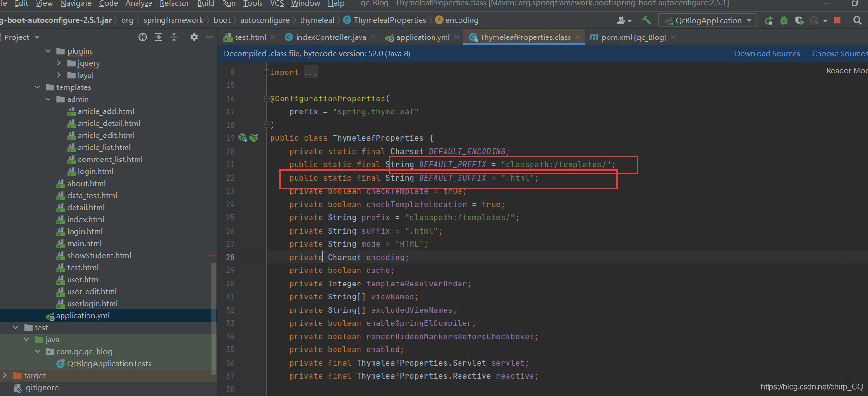
Task: Run with Coverage using the shield icon
Action: click(x=799, y=20)
